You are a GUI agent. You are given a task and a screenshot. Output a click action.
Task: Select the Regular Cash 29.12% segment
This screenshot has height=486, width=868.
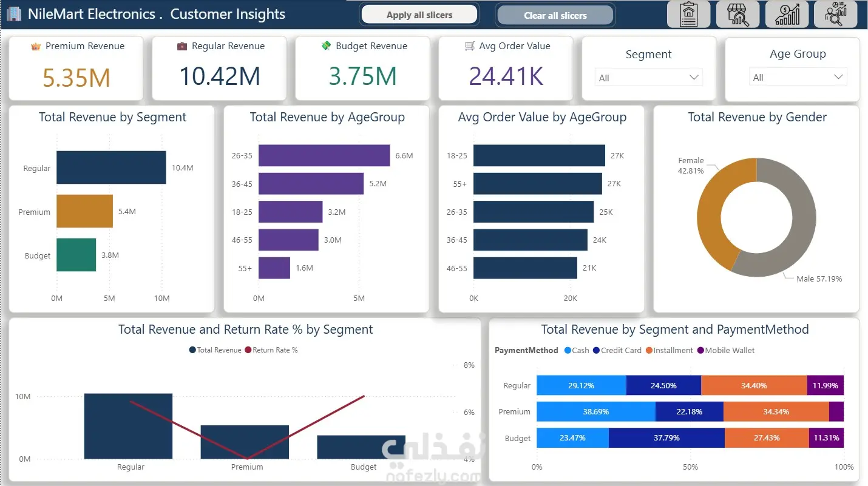581,385
